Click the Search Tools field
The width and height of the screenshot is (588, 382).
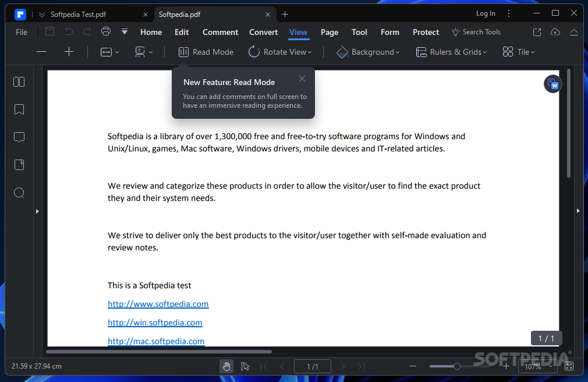[476, 32]
